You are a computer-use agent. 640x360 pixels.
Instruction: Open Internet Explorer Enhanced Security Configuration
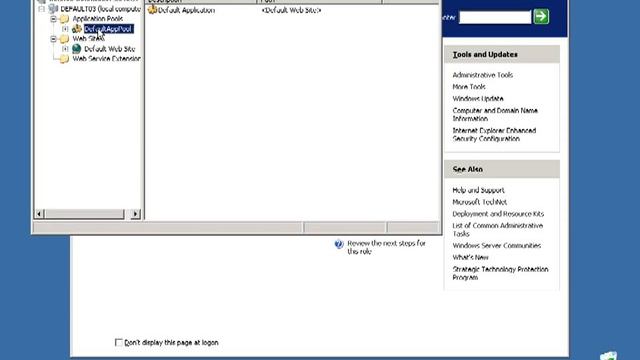494,134
